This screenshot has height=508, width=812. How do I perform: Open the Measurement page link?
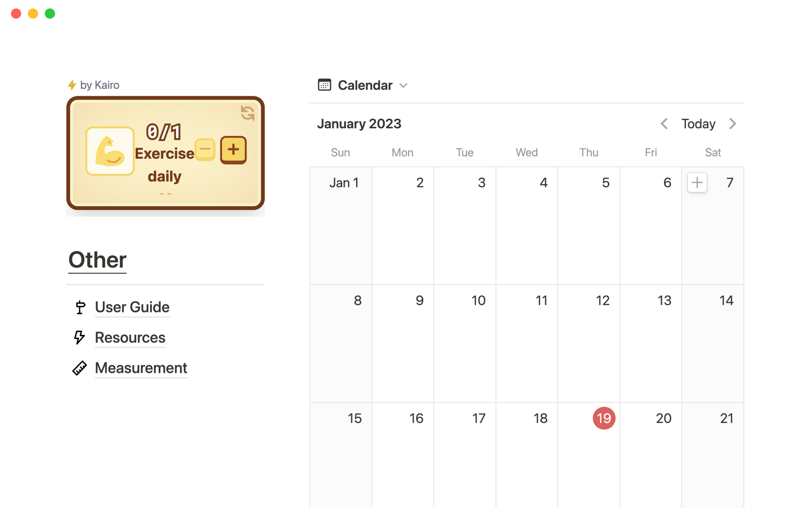[141, 368]
